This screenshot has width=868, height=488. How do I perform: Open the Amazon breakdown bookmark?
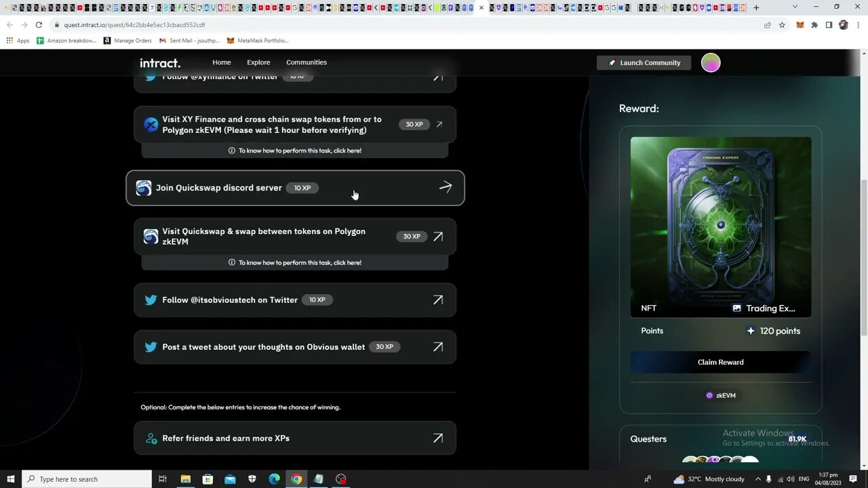(x=66, y=41)
